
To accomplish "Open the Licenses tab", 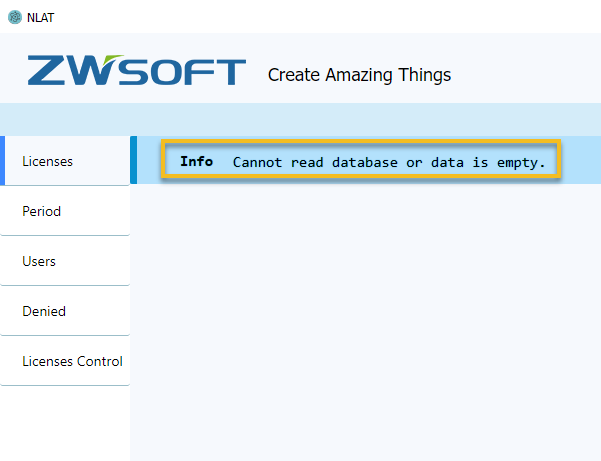I will (65, 161).
